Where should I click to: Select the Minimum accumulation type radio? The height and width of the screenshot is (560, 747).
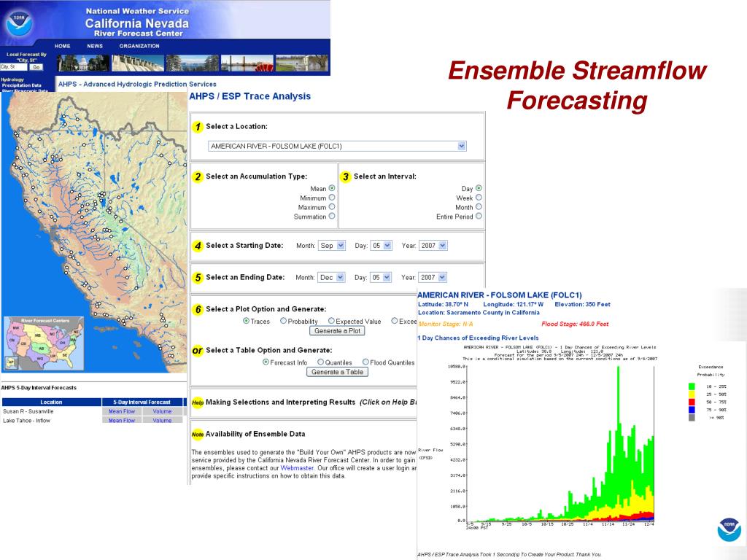coord(332,198)
